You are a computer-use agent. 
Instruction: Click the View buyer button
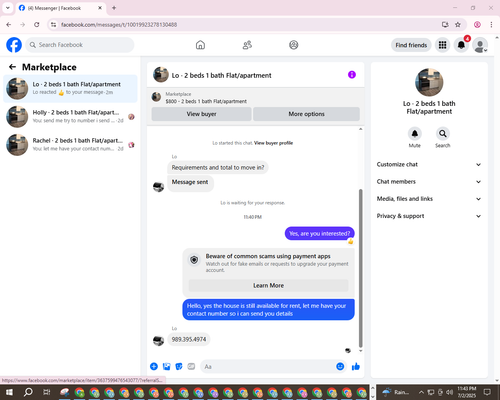[x=201, y=114]
